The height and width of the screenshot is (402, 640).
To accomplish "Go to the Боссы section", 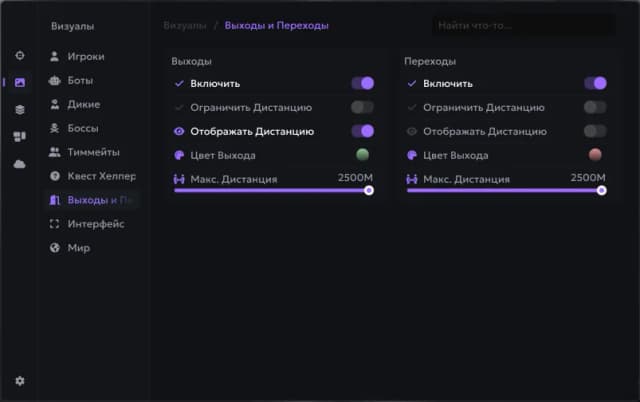I will tap(93, 128).
